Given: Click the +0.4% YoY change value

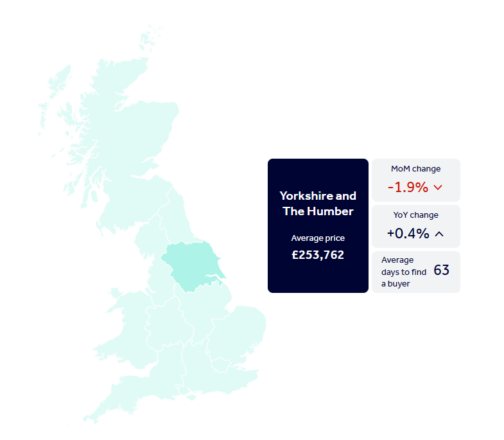Looking at the screenshot, I should pos(408,234).
